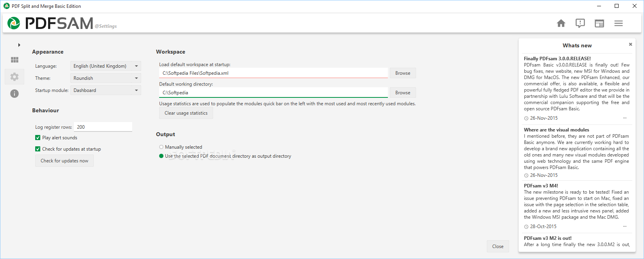
Task: Open the news notification icon
Action: coord(580,23)
